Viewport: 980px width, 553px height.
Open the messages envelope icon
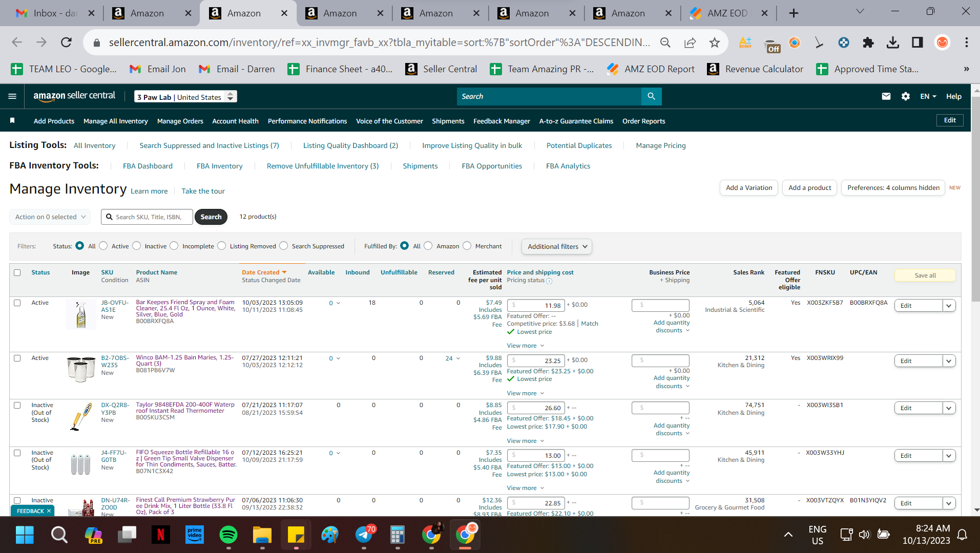(886, 96)
